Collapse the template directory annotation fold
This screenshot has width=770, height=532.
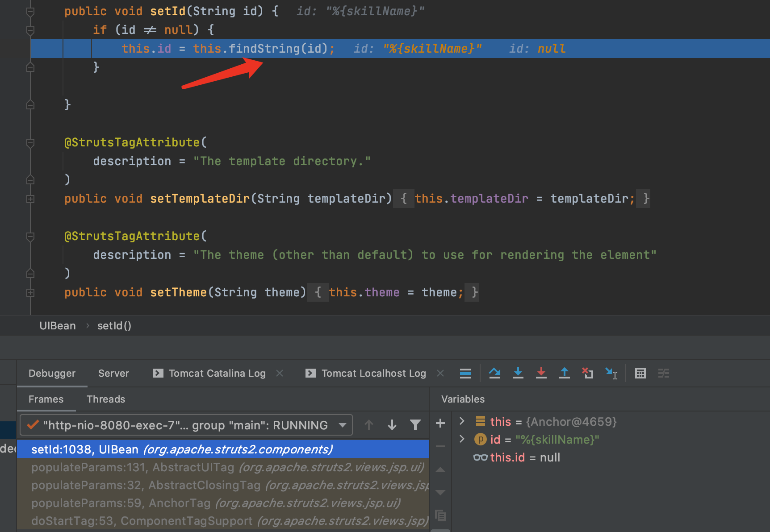tap(30, 143)
